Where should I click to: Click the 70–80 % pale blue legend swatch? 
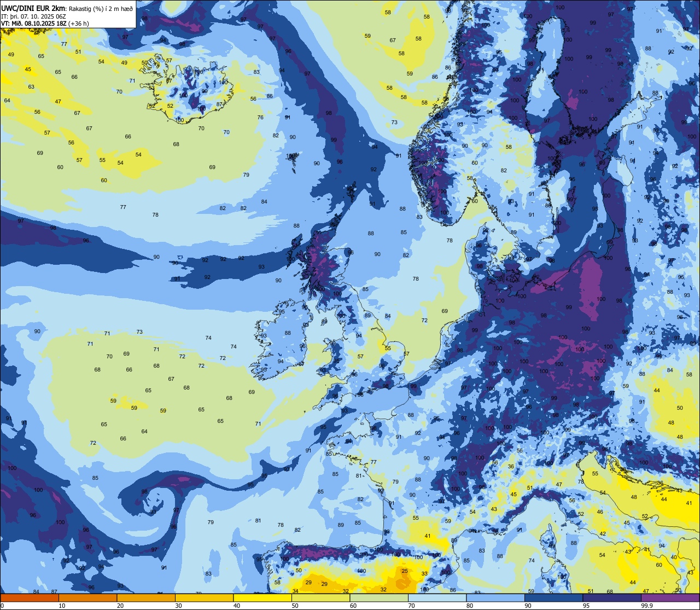[x=437, y=598]
